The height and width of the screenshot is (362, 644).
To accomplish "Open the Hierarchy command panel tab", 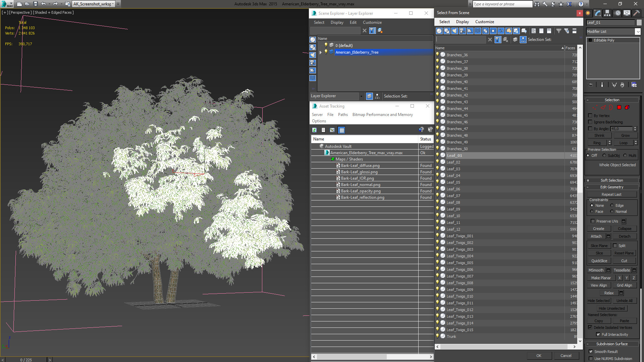I will (607, 13).
